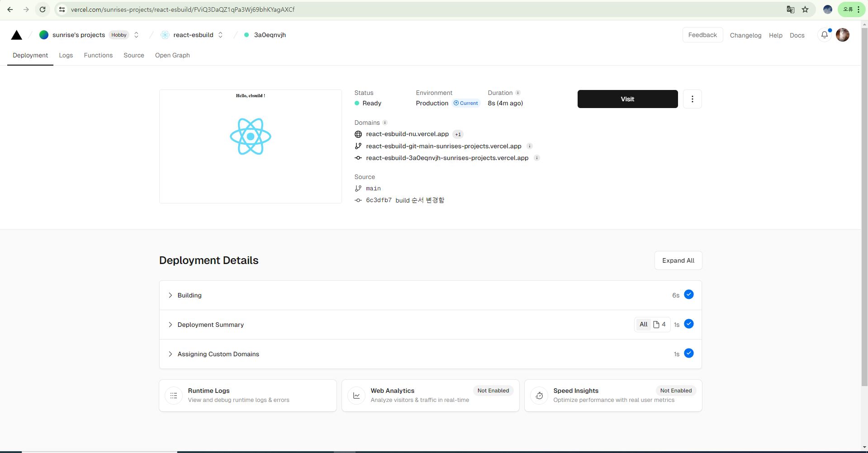868x453 pixels.
Task: Switch to the Open Graph tab
Action: [172, 55]
